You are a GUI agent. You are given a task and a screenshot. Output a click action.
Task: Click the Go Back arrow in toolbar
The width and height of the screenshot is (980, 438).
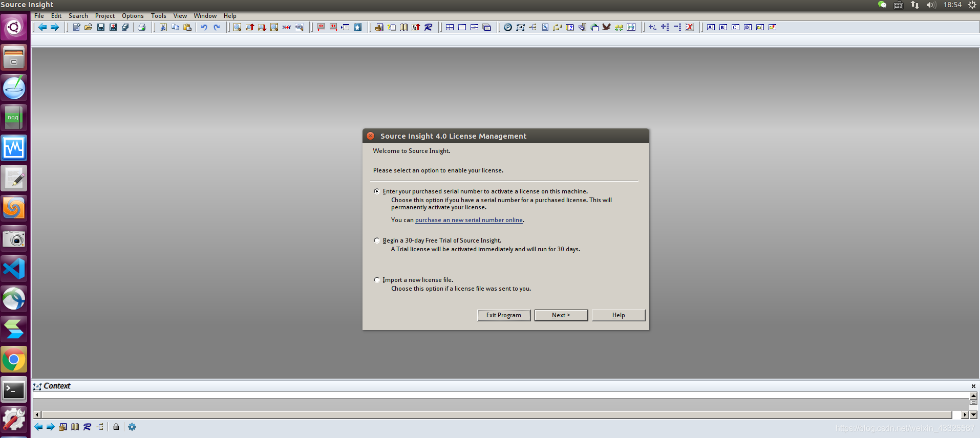point(42,27)
